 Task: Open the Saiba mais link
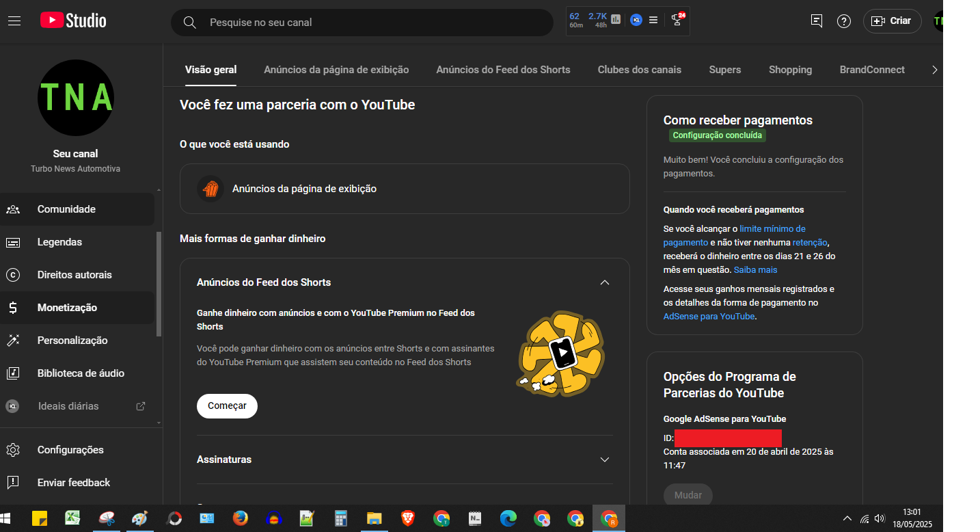coord(756,269)
